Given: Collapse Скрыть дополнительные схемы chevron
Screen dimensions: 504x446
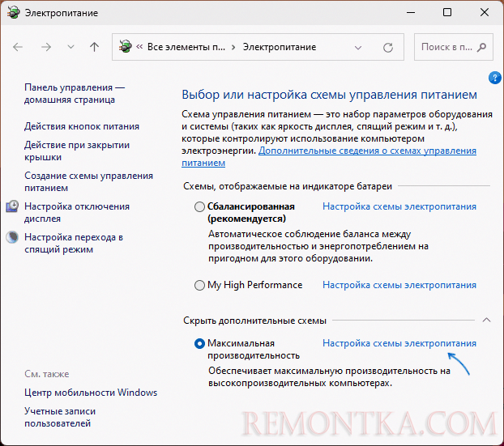Looking at the screenshot, I should coord(487,320).
